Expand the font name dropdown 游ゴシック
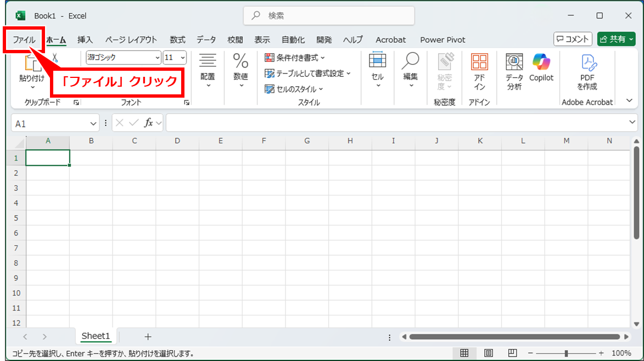Screen dimensions: 644x361 click(x=158, y=57)
